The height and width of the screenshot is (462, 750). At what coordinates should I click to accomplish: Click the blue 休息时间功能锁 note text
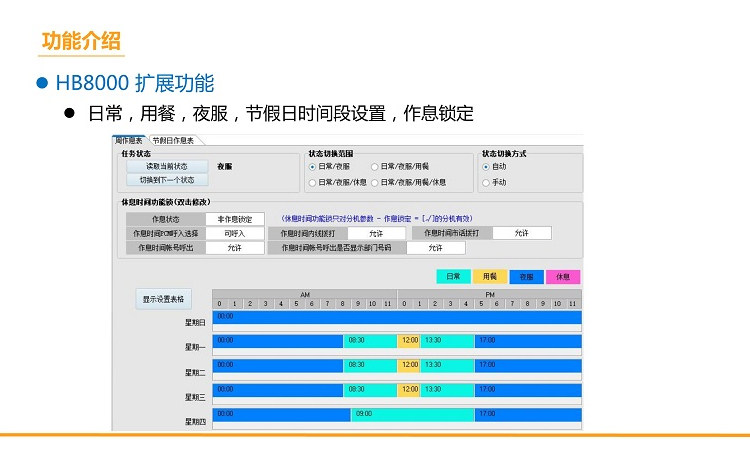pyautogui.click(x=376, y=219)
